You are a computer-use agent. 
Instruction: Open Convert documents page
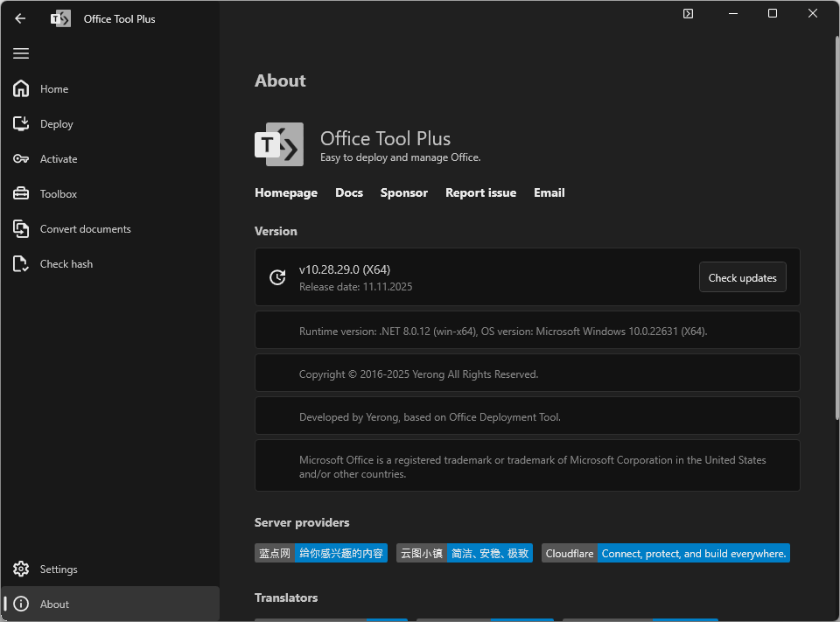point(110,228)
